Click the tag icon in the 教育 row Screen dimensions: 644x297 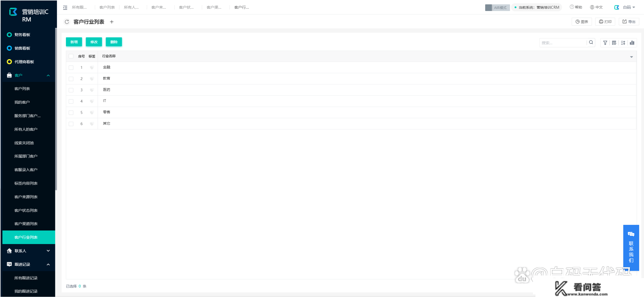point(92,79)
